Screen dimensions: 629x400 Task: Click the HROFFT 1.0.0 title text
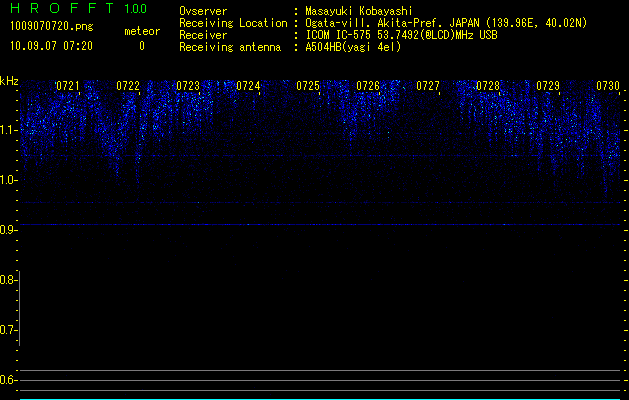tap(79, 8)
